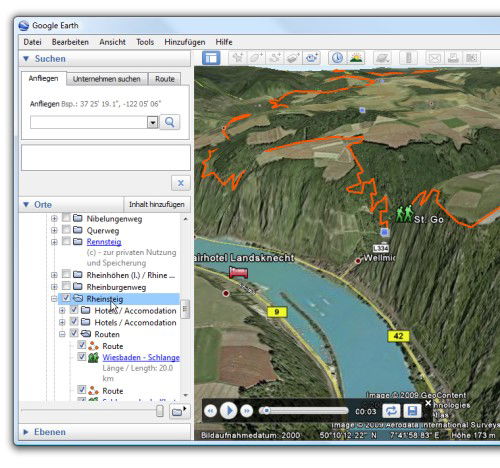Collapse the Rheinsteig folder
Screen dimensions: 500x468
pos(54,299)
